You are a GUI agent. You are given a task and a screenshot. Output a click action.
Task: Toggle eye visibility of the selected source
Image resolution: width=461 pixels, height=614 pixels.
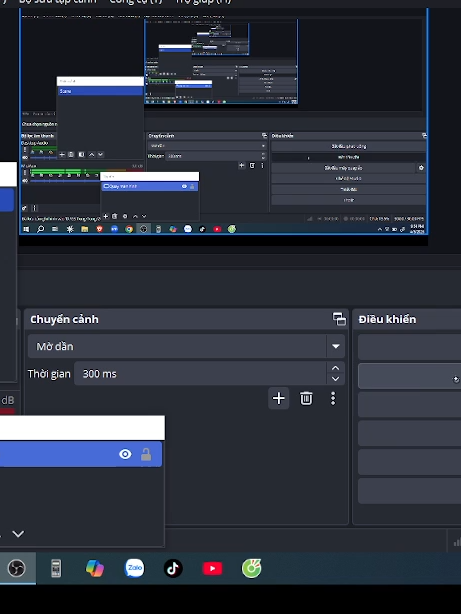pos(125,454)
